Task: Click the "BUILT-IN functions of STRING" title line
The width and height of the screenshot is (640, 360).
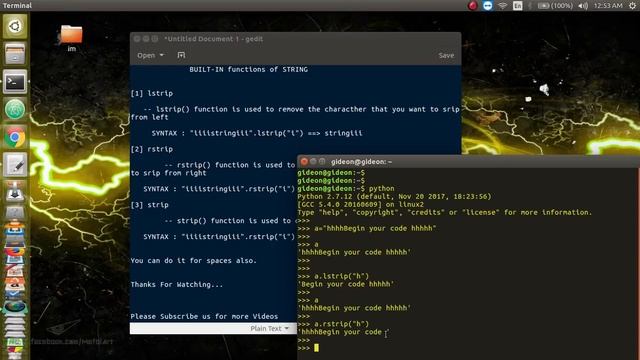Action: click(x=249, y=69)
